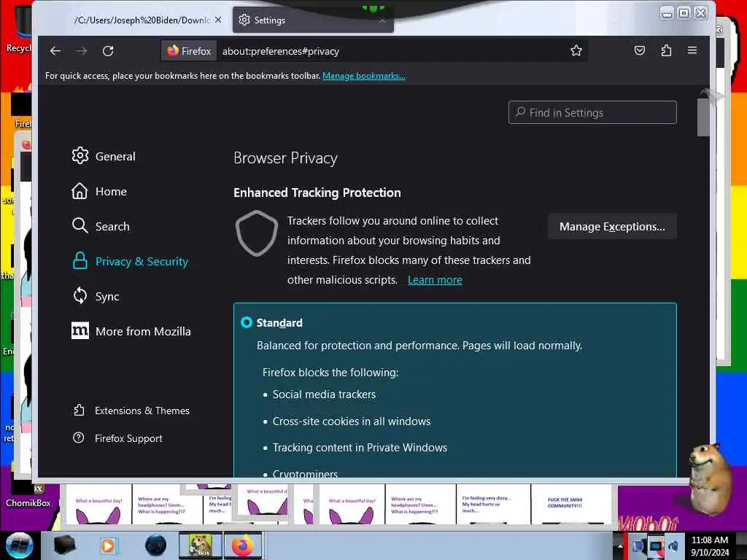
Task: Open the Recycle Bin desktop icon
Action: (18, 28)
